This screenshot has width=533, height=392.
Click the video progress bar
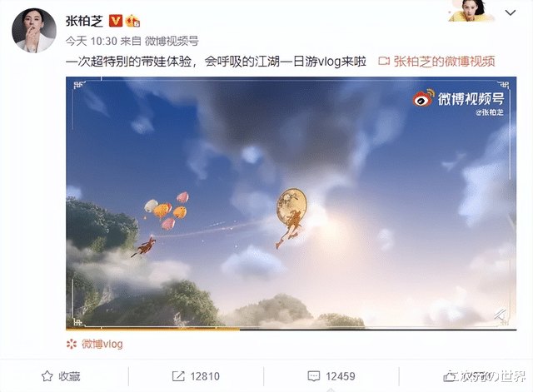coord(291,329)
